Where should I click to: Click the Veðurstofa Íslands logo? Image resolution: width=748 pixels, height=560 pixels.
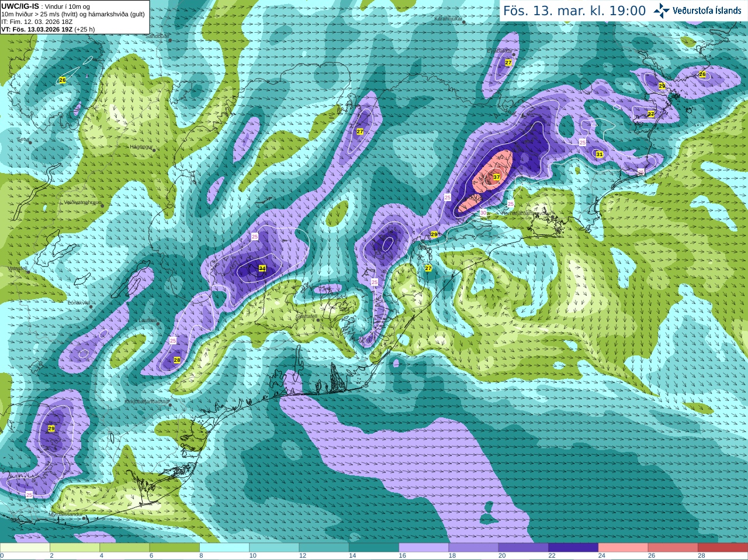[697, 11]
